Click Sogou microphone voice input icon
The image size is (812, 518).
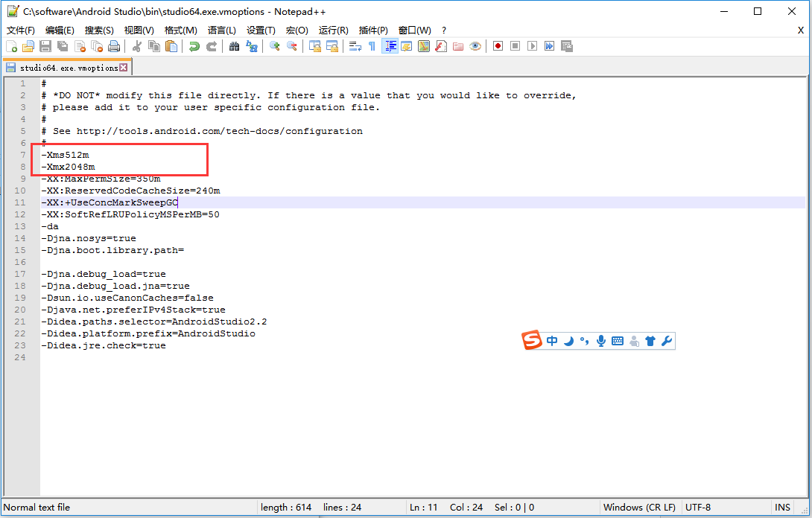pyautogui.click(x=600, y=341)
